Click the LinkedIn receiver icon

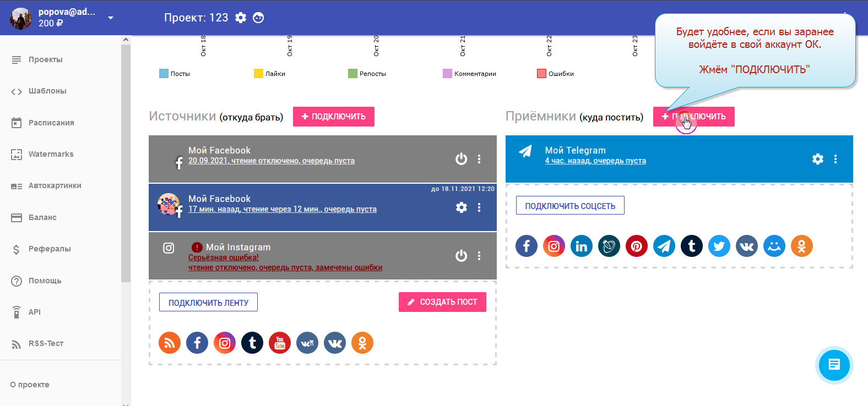581,246
